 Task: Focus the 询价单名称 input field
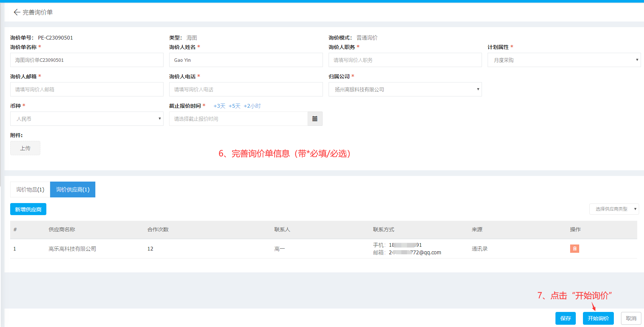[87, 60]
